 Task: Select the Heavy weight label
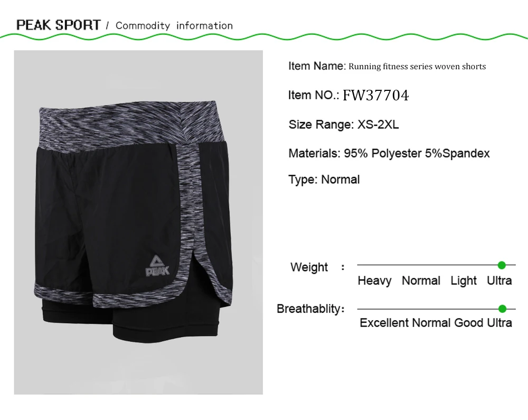(x=374, y=281)
